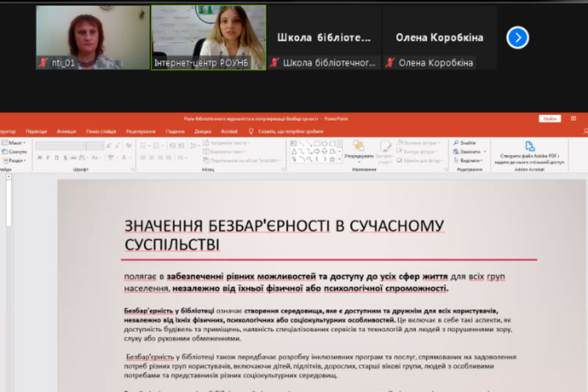
Task: Open the Анімація ribbon tab
Action: click(66, 131)
